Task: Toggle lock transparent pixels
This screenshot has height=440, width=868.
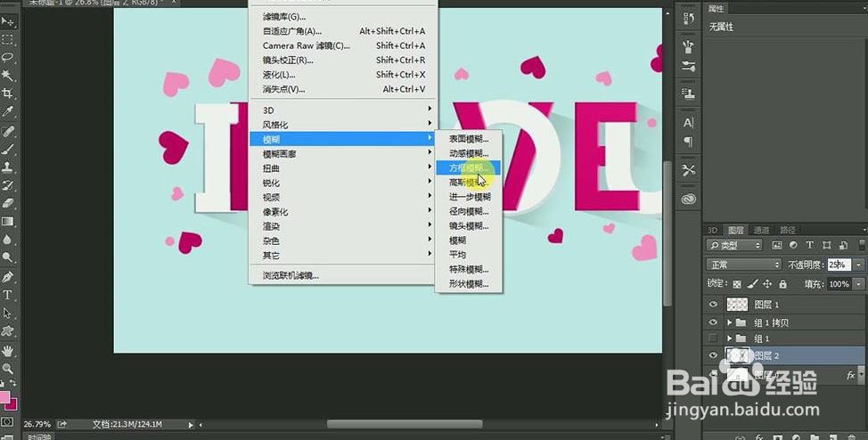Action: pyautogui.click(x=737, y=284)
